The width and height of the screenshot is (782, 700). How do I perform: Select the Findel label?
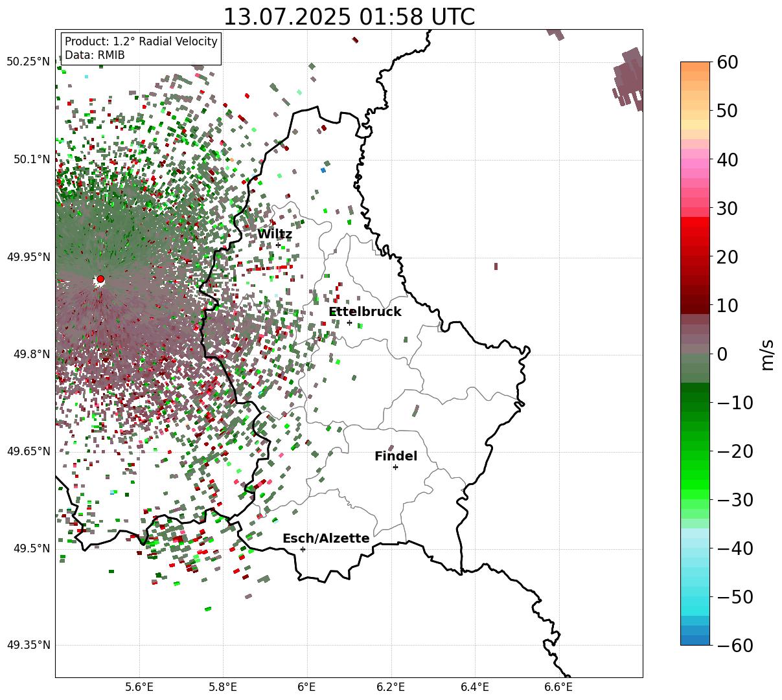(x=396, y=456)
